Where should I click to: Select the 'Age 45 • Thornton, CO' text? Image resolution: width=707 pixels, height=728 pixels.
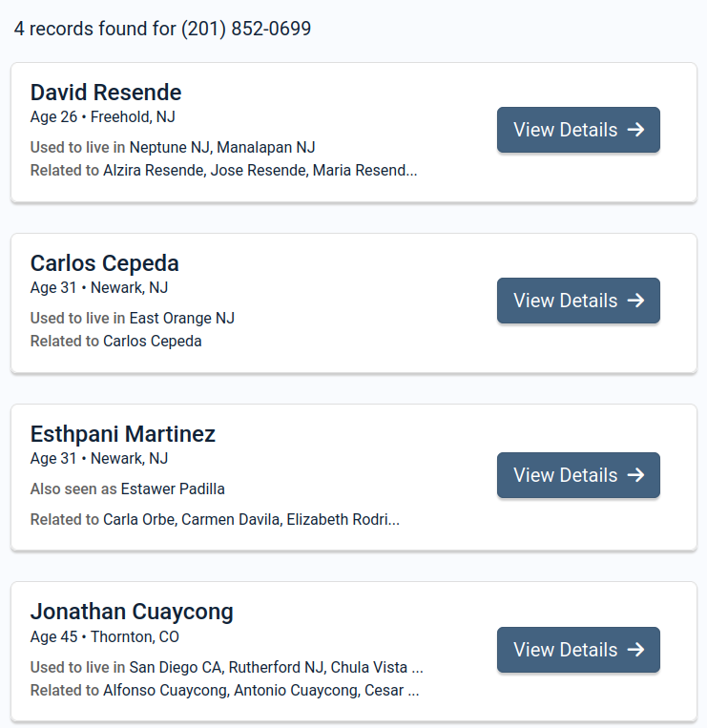(x=105, y=636)
